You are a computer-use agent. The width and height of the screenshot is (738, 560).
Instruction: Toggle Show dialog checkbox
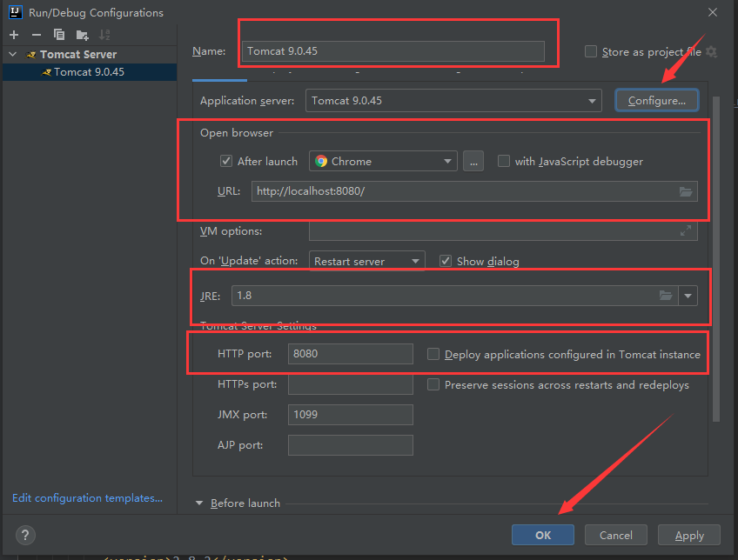446,261
